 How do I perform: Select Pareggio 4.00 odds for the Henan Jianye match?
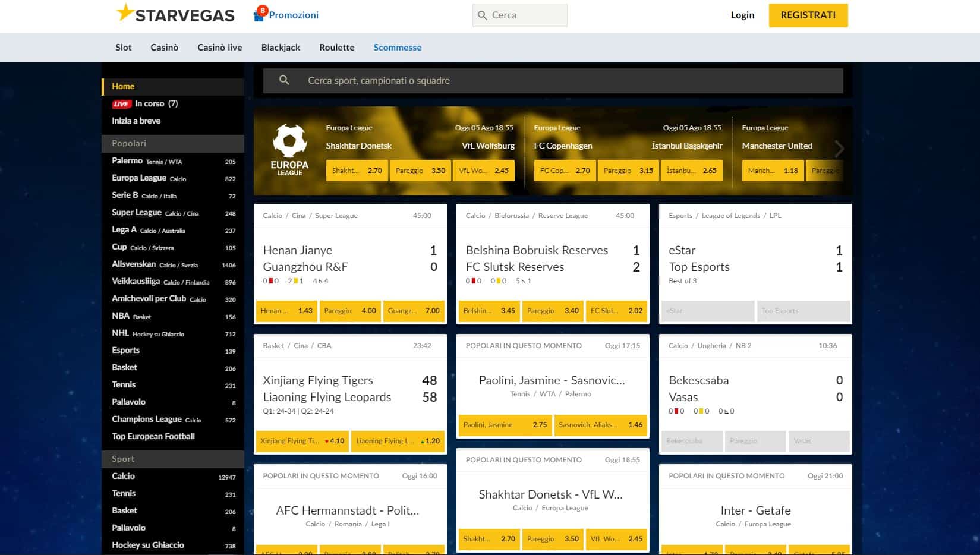(350, 311)
